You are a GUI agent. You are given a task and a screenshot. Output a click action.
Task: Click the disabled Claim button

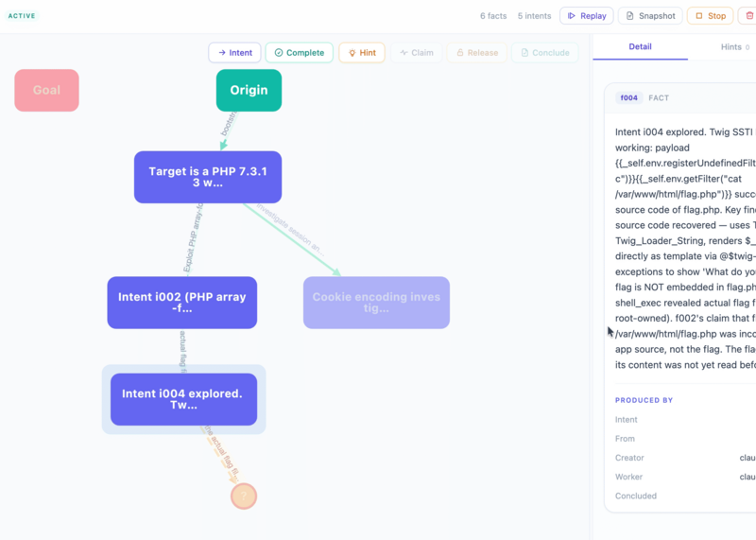click(x=417, y=53)
